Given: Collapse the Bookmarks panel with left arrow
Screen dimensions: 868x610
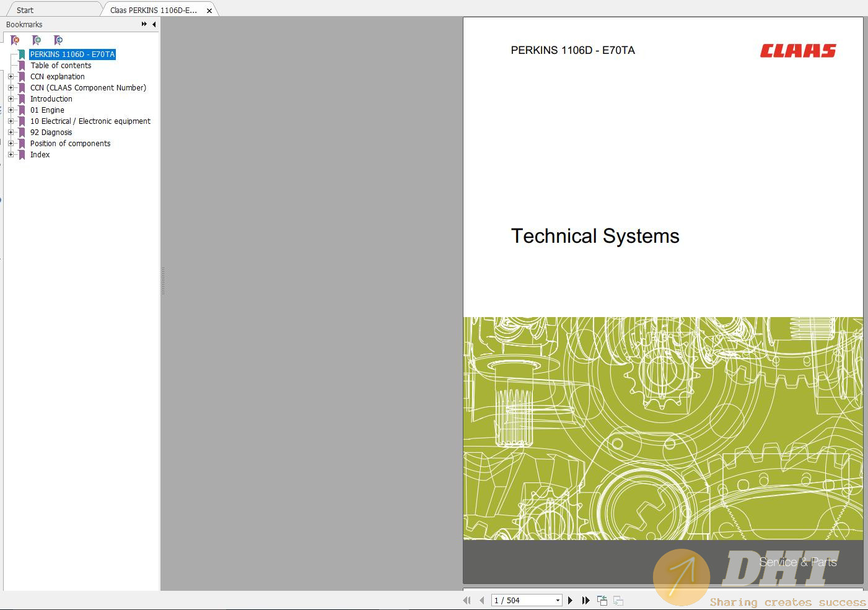Looking at the screenshot, I should pos(154,24).
